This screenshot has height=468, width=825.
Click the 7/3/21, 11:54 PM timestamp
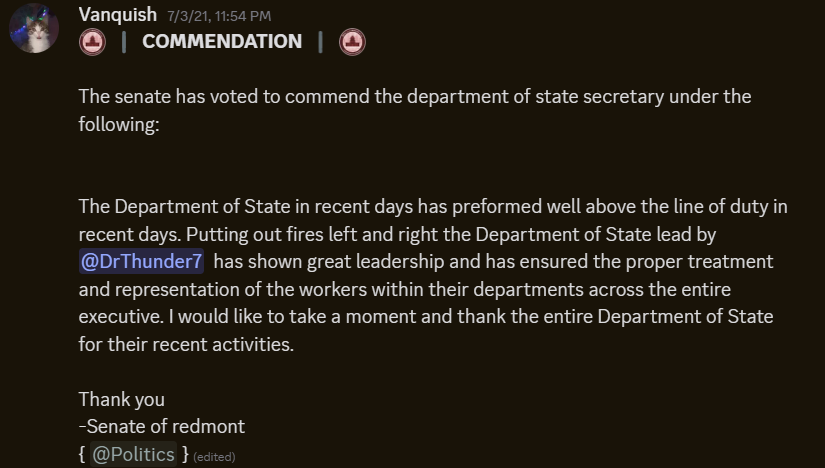[x=219, y=16]
